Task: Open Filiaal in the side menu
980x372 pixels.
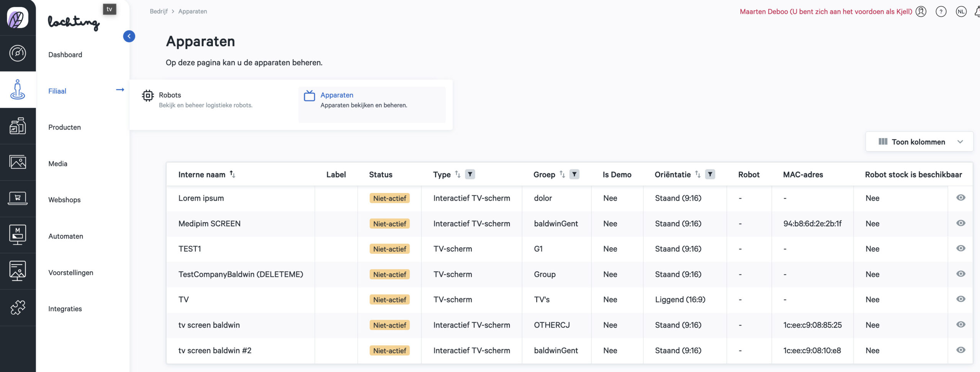Action: tap(57, 91)
